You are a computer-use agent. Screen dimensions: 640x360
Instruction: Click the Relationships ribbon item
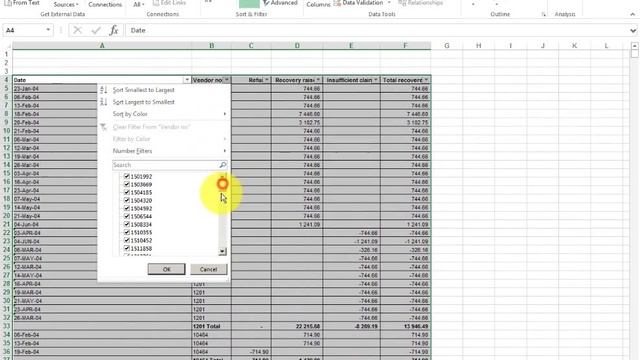coord(420,3)
